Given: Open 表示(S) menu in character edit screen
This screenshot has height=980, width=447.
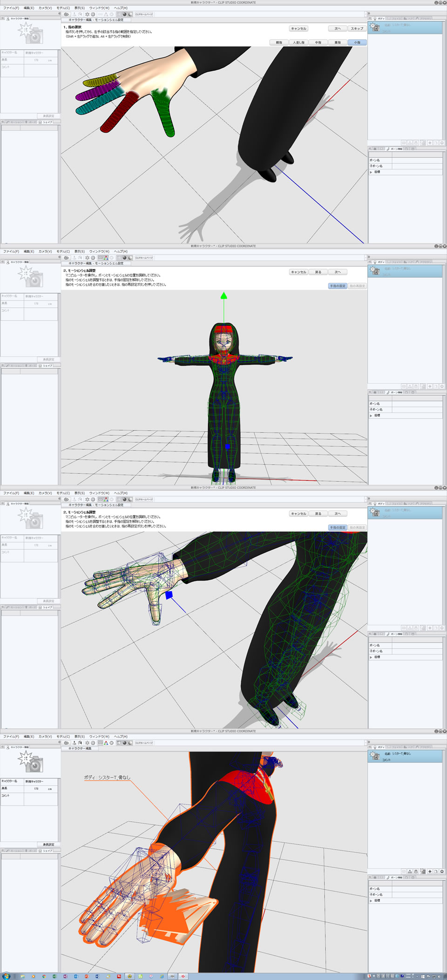Looking at the screenshot, I should click(80, 737).
